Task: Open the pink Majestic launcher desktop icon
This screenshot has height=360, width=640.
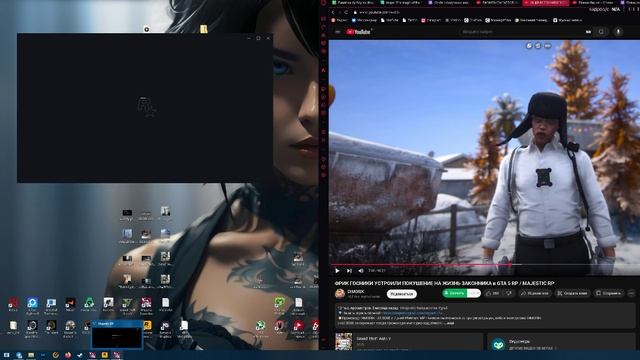Action: tap(146, 304)
